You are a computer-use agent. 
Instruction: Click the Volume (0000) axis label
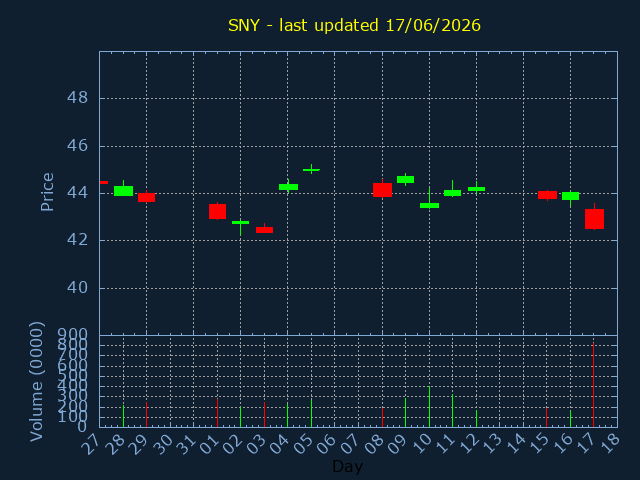tap(37, 381)
